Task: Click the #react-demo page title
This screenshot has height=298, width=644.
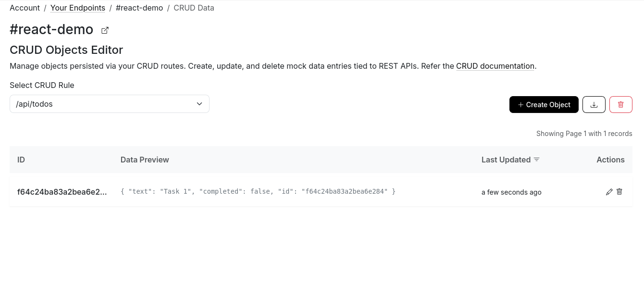Action: (x=51, y=29)
